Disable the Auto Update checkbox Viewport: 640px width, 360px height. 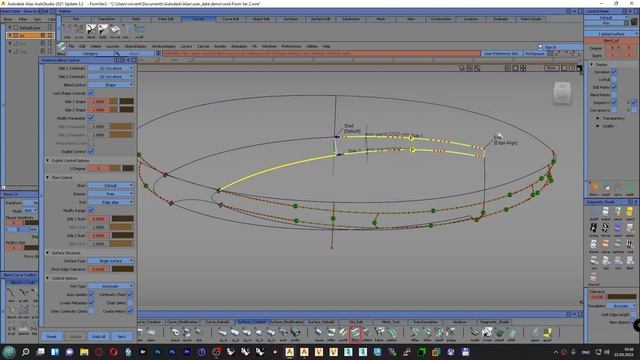[91, 294]
